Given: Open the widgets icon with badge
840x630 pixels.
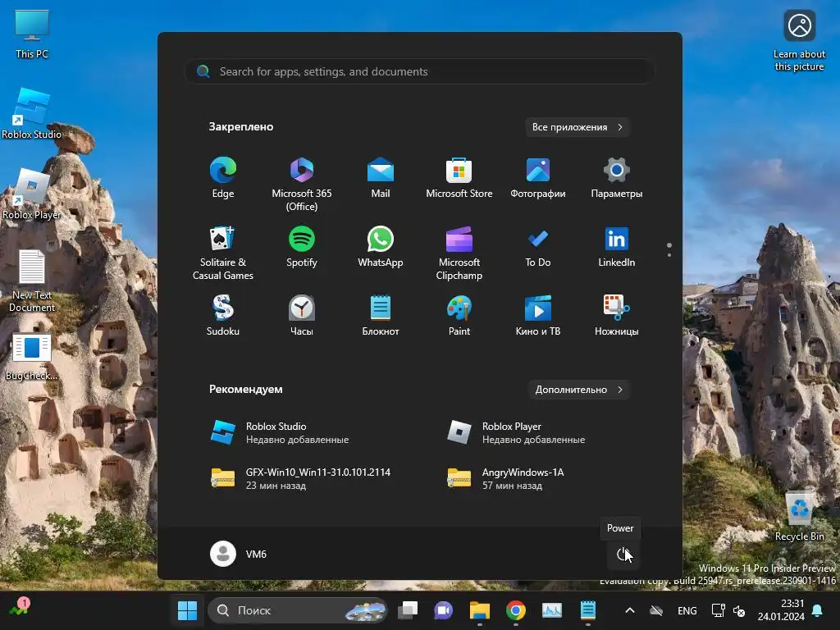Looking at the screenshot, I should 20,608.
